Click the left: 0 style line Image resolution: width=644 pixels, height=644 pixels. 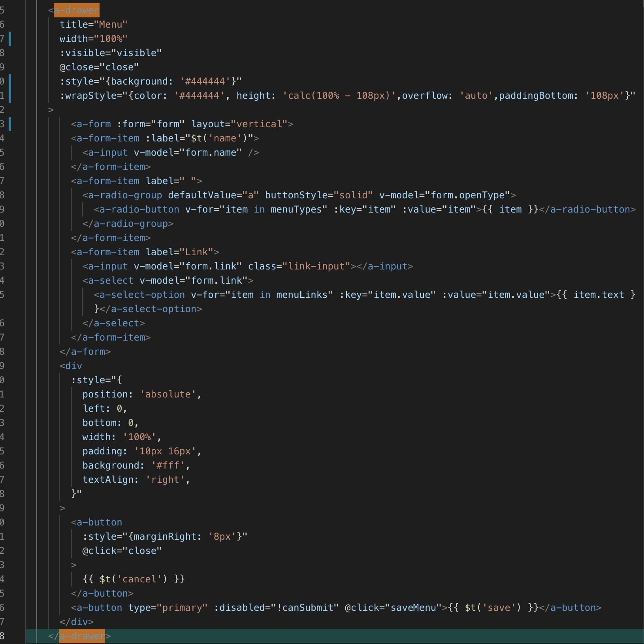pyautogui.click(x=105, y=409)
